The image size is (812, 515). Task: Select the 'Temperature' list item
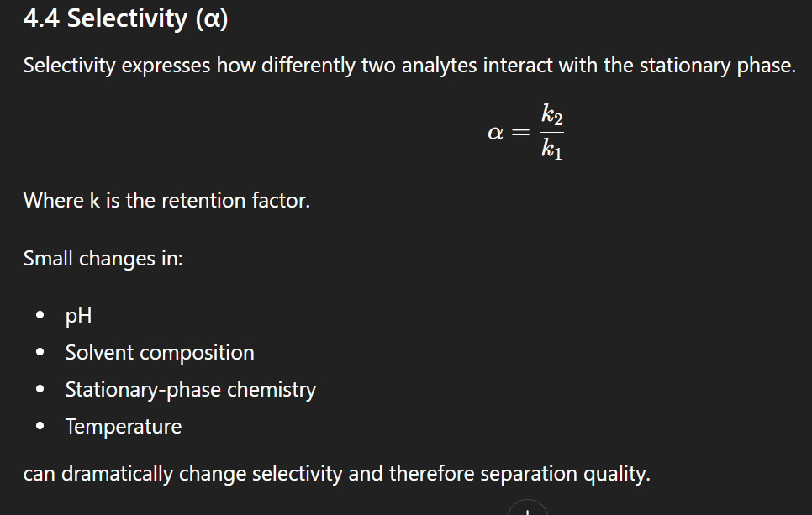pos(124,427)
